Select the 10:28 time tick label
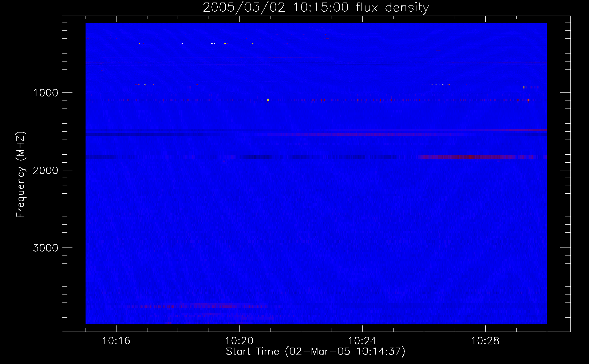589x364 pixels. tap(485, 341)
